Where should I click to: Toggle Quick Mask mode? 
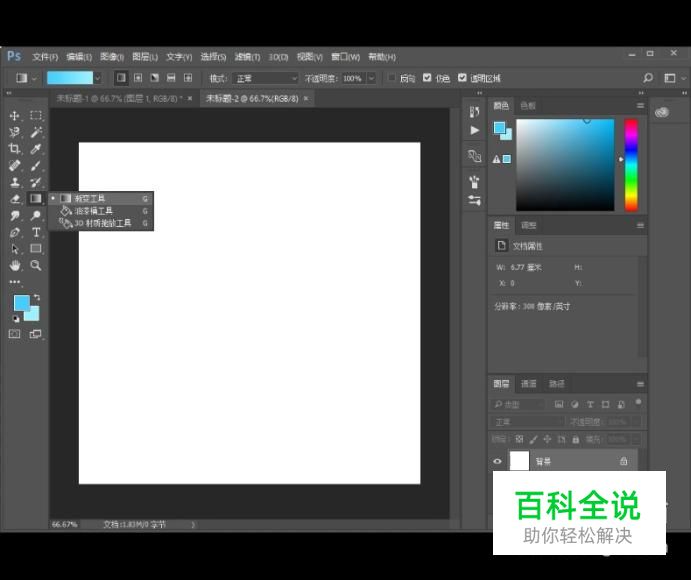pyautogui.click(x=14, y=334)
